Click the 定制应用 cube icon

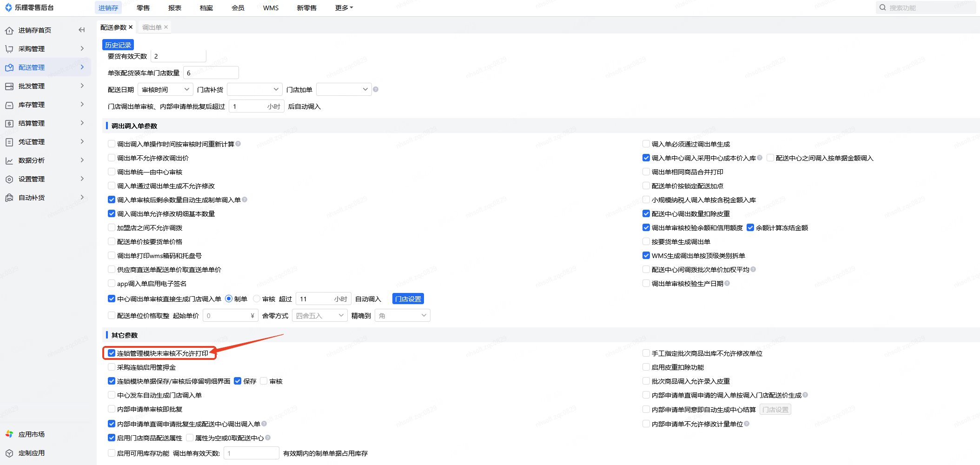(x=9, y=453)
